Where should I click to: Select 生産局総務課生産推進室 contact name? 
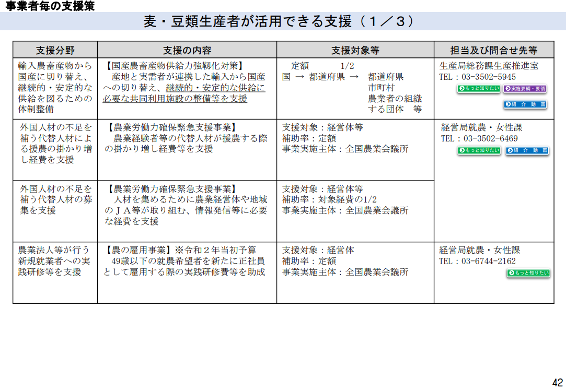coord(489,66)
